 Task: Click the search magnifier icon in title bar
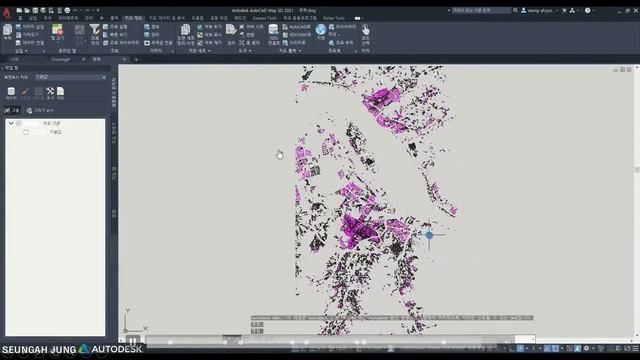pos(516,10)
